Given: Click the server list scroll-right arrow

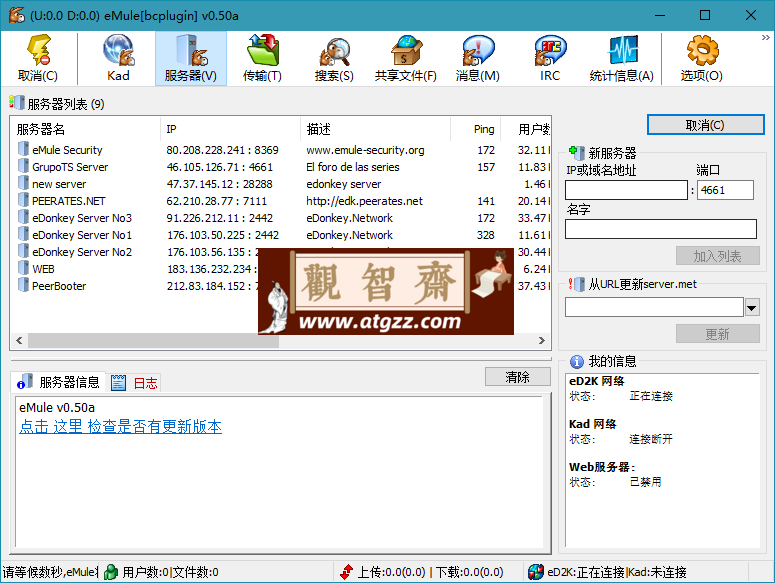Looking at the screenshot, I should click(542, 340).
